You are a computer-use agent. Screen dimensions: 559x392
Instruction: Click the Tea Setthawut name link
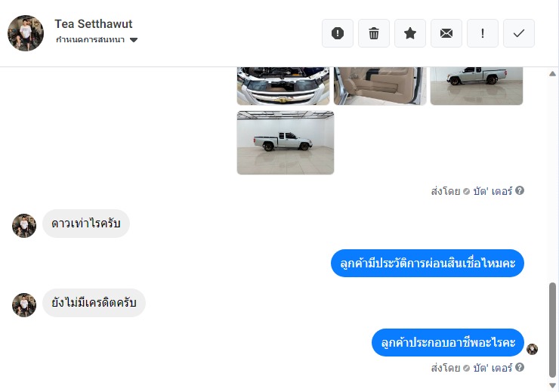(94, 24)
